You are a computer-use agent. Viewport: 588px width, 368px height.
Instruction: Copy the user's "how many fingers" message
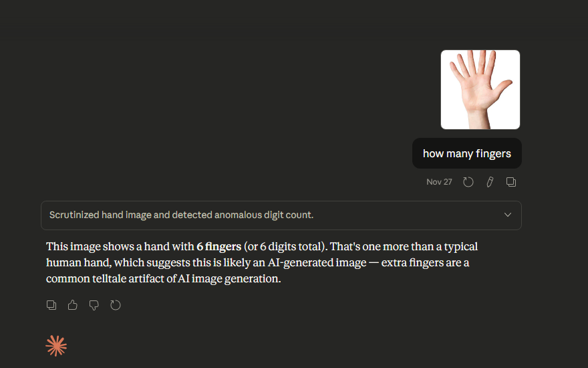coord(511,182)
